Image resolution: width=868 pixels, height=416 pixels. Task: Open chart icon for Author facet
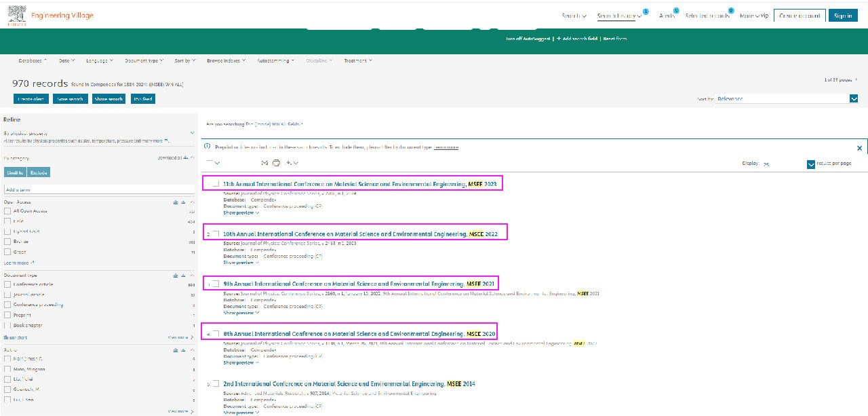[x=176, y=349]
